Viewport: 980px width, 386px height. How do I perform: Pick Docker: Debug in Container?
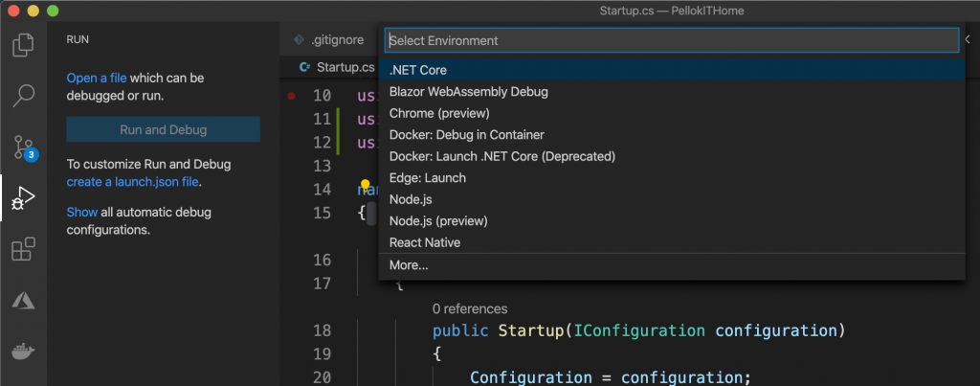tap(466, 135)
